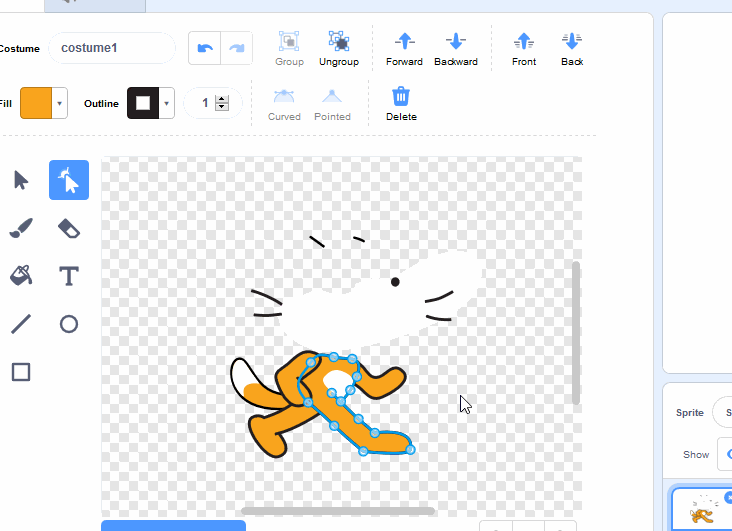The width and height of the screenshot is (732, 531).
Task: Click the Redo arrow button
Action: 237,48
